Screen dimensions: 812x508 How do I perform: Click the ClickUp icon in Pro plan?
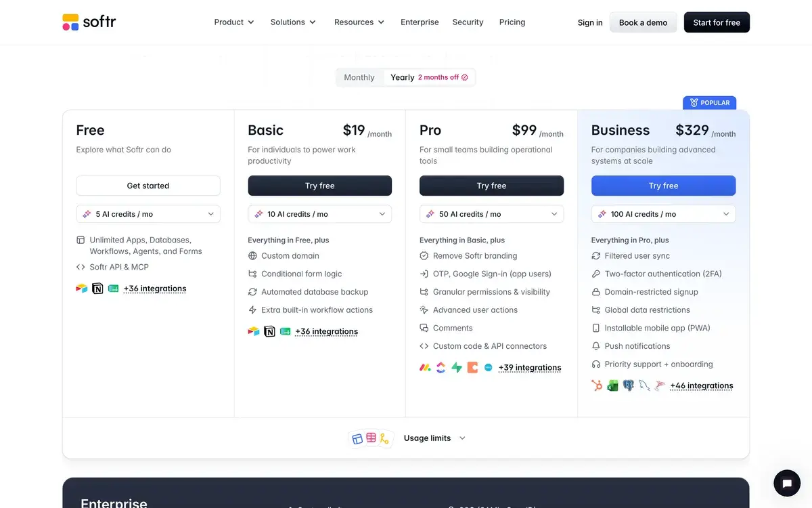[441, 368]
